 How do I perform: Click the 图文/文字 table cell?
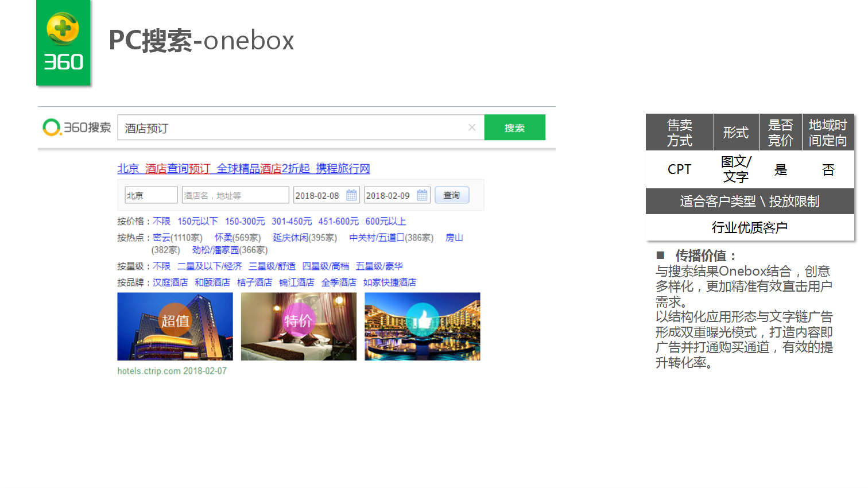pos(736,169)
